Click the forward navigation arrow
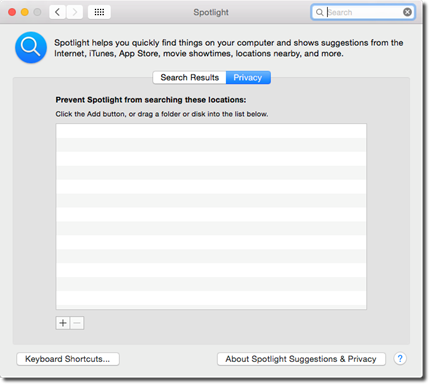Viewport: 429px width, 384px height. [74, 12]
